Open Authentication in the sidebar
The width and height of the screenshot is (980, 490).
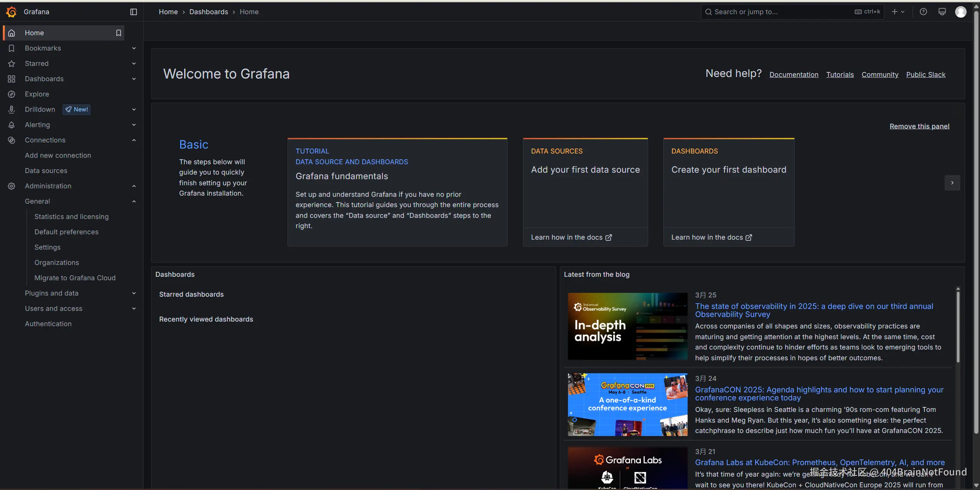(48, 324)
